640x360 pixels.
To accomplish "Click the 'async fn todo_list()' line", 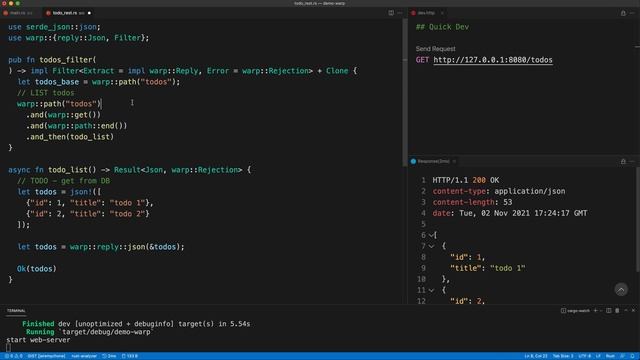I will coord(129,170).
